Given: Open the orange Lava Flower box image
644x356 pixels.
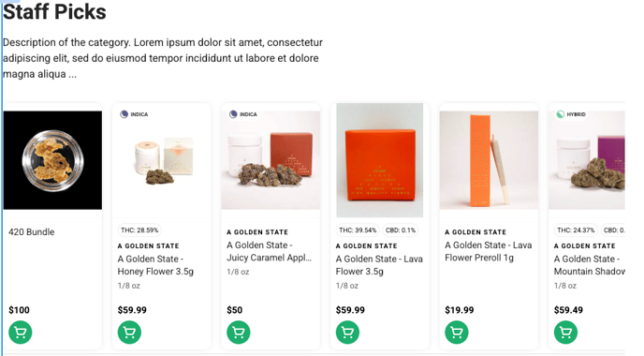Looking at the screenshot, I should pos(379,160).
